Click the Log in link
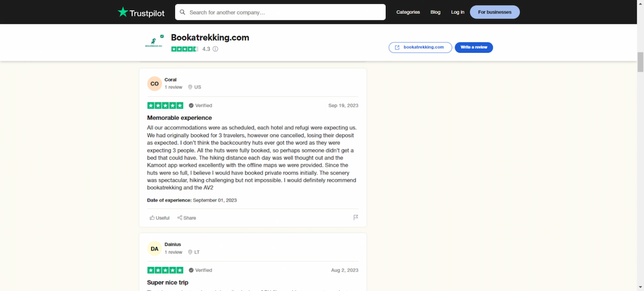The image size is (644, 291). [458, 12]
